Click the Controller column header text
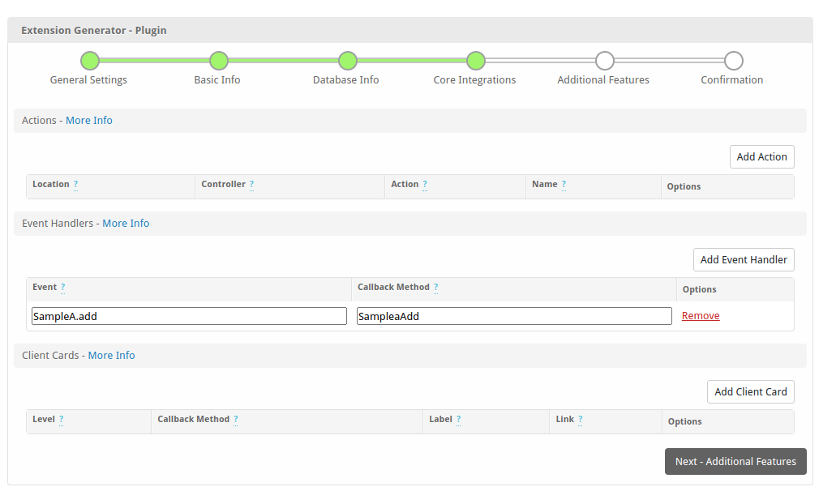The image size is (836, 504). tap(224, 184)
